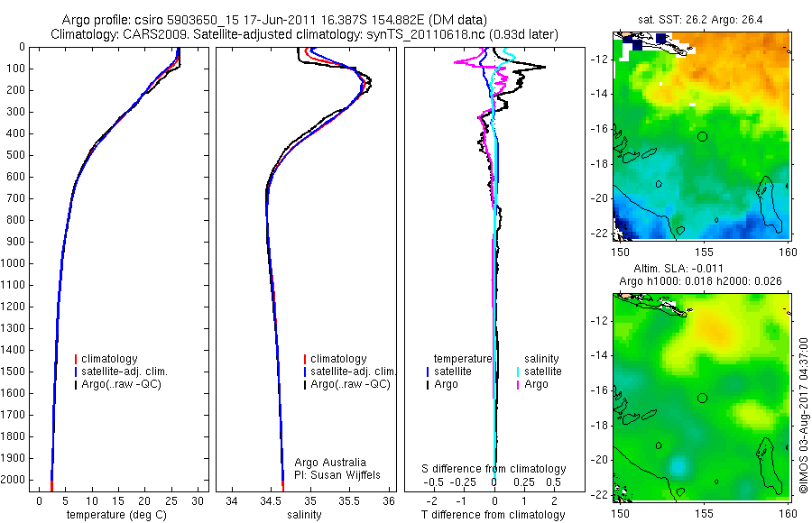The height and width of the screenshot is (523, 812).
Task: Click the 'temperature (deg C)' axis label
Action: (116, 515)
